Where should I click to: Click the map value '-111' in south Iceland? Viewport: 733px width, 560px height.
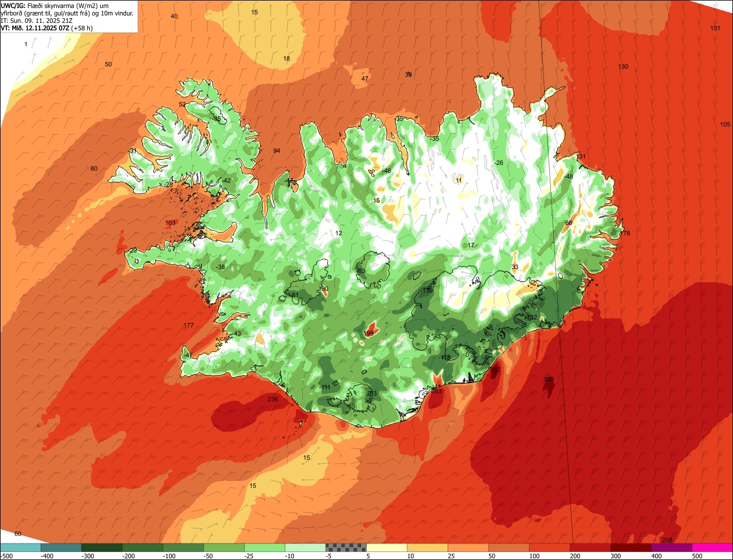pos(325,388)
